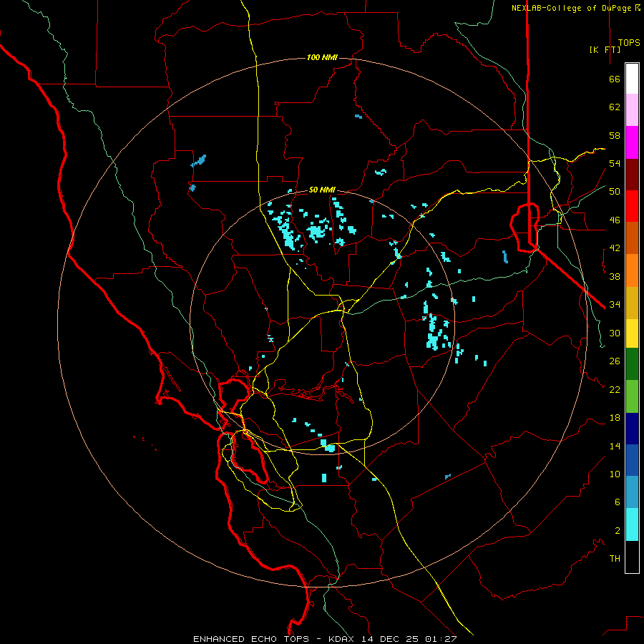Click the K FT units label
Viewport: 644px width, 644px height.
pos(605,49)
